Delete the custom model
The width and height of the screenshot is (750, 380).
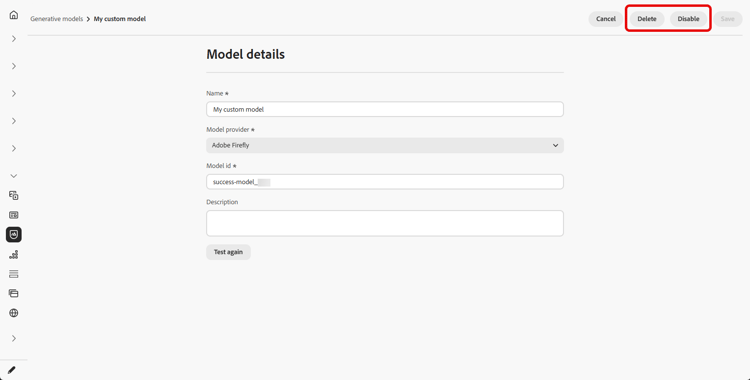647,19
